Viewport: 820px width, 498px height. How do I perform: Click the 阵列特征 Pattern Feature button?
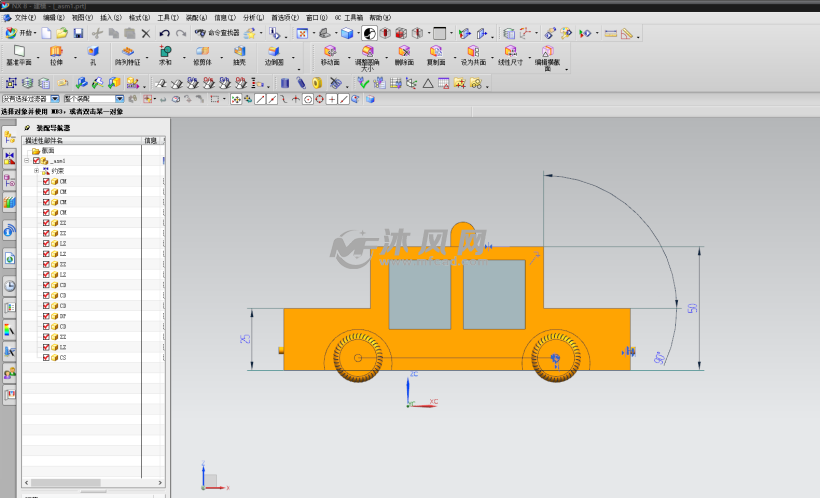coord(128,56)
